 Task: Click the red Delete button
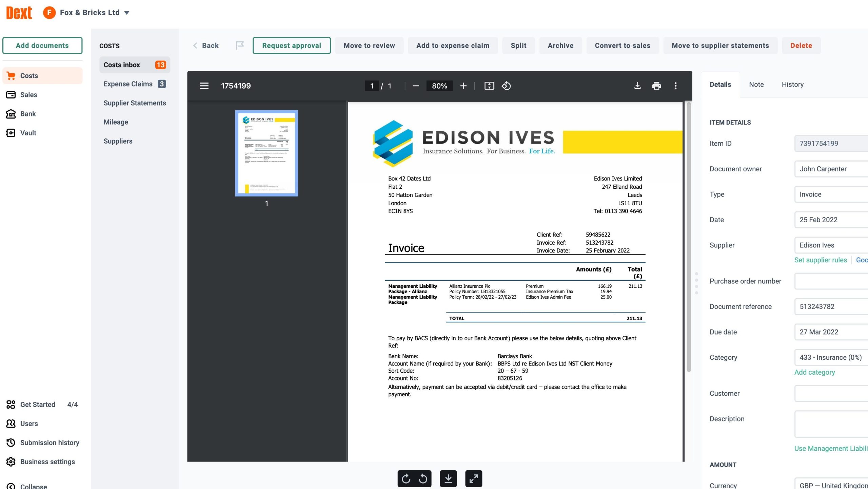[x=801, y=45]
